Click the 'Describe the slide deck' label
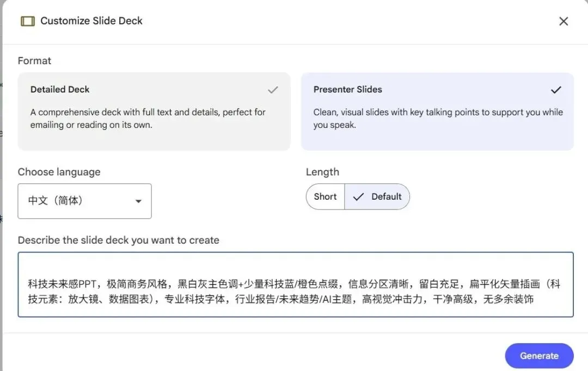The image size is (588, 371). tap(118, 240)
